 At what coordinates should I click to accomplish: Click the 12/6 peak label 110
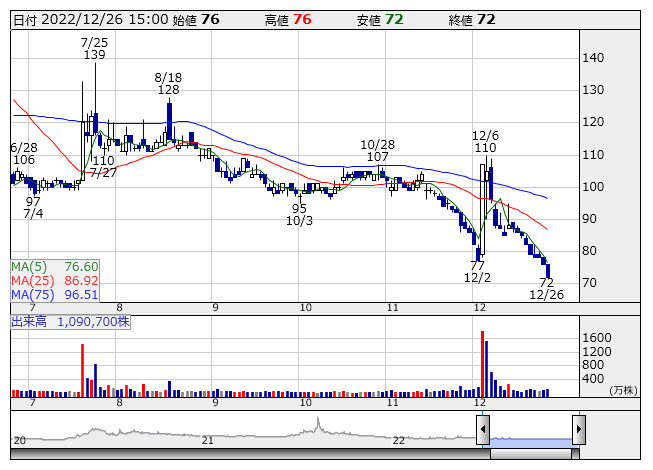(485, 147)
